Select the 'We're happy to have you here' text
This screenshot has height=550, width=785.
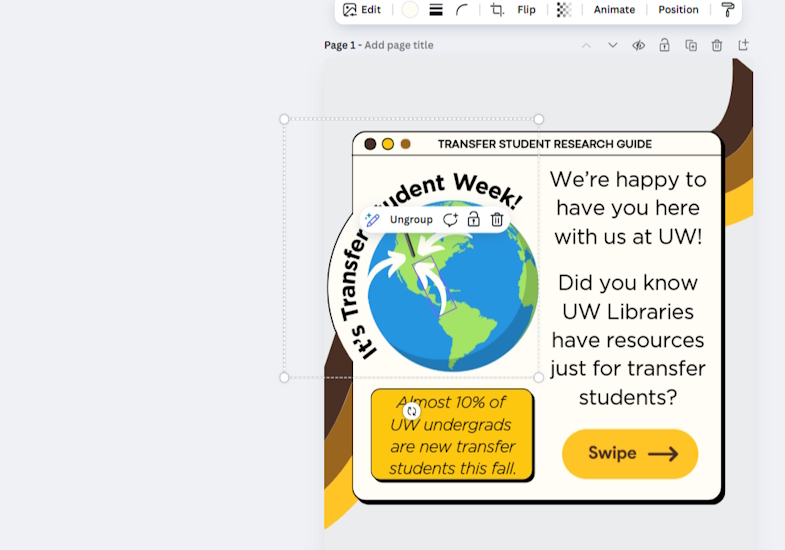(628, 208)
